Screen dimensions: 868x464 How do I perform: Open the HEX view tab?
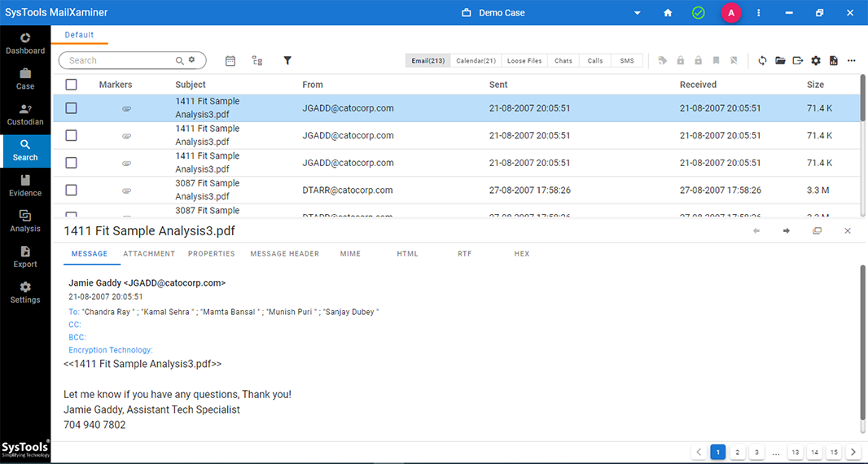(521, 254)
